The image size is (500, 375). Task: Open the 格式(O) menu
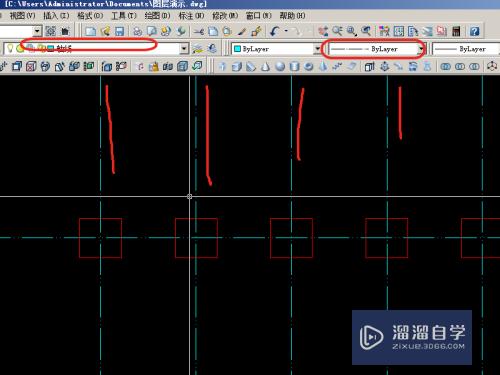pyautogui.click(x=90, y=15)
